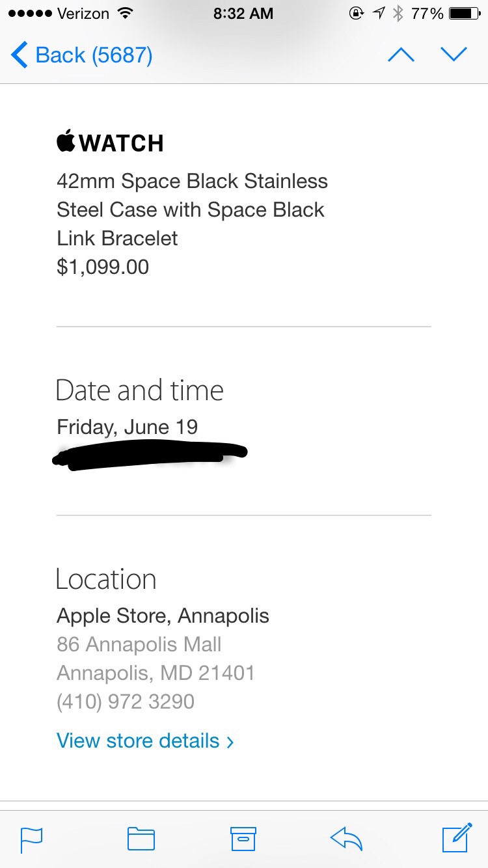Tap the Back (5687) button
Screen dimensions: 488x868
82,55
